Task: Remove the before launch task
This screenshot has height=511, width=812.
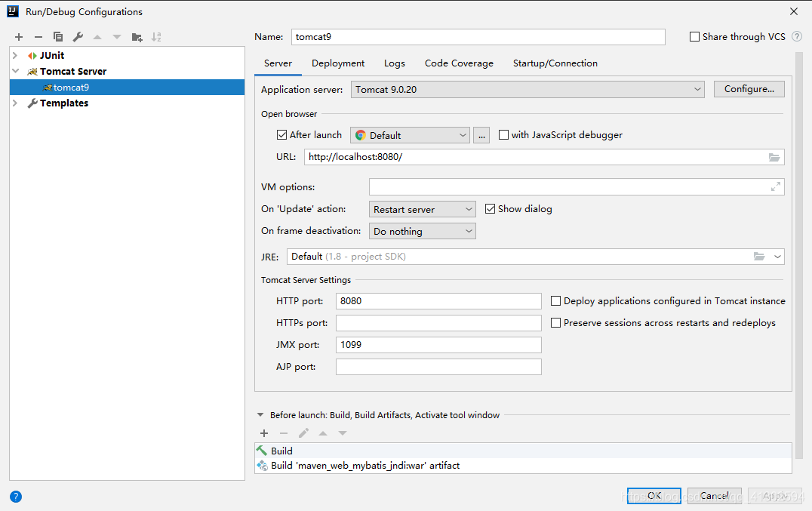Action: point(283,433)
